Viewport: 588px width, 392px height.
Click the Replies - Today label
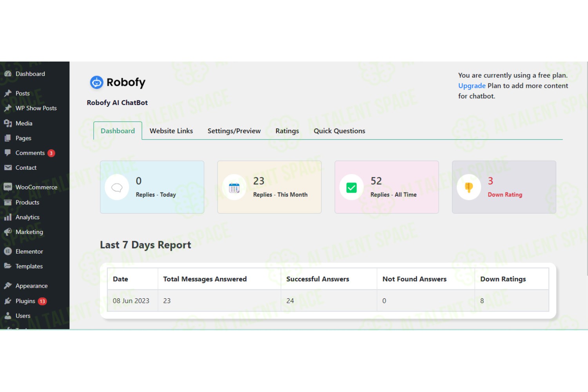click(x=156, y=194)
